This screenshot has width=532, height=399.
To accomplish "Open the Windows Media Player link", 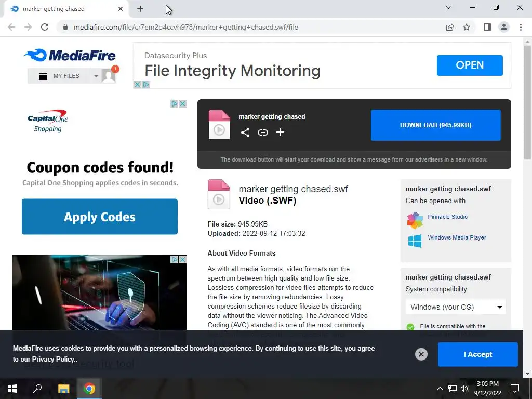I will pyautogui.click(x=457, y=237).
